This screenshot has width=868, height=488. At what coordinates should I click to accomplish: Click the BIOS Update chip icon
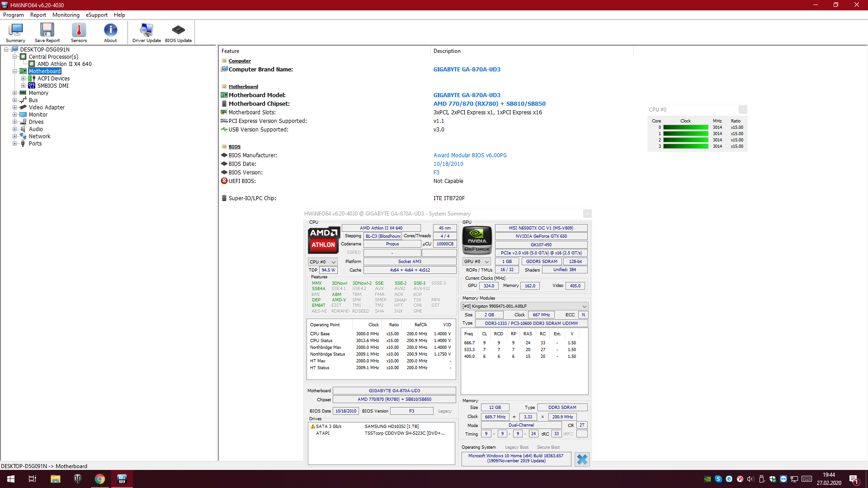178,33
